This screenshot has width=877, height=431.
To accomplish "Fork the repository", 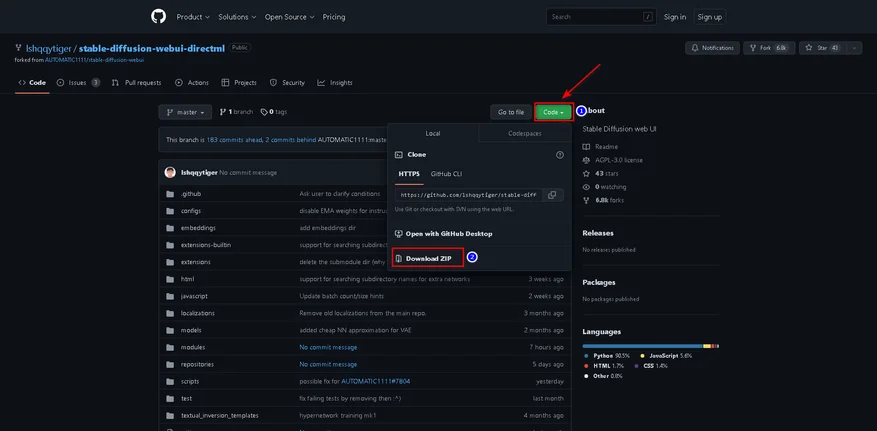I will [769, 48].
